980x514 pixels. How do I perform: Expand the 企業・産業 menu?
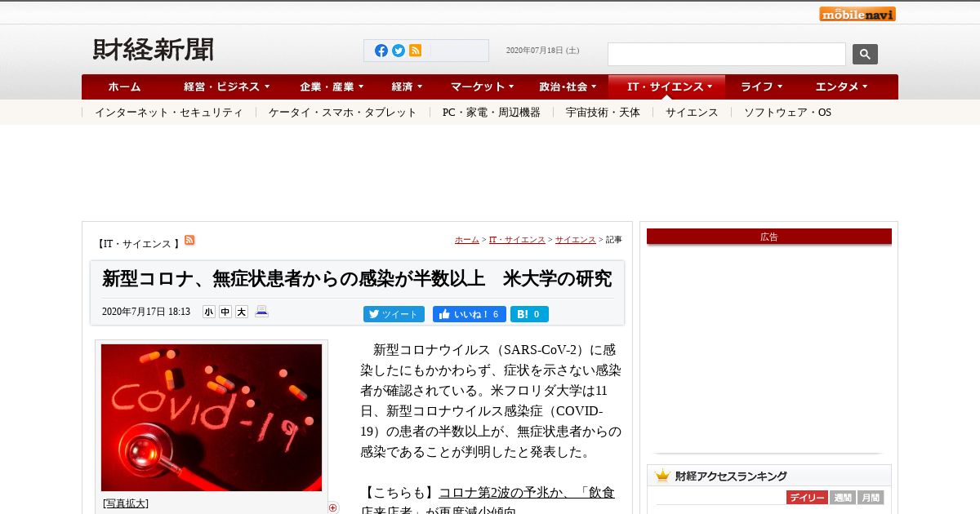pyautogui.click(x=332, y=86)
